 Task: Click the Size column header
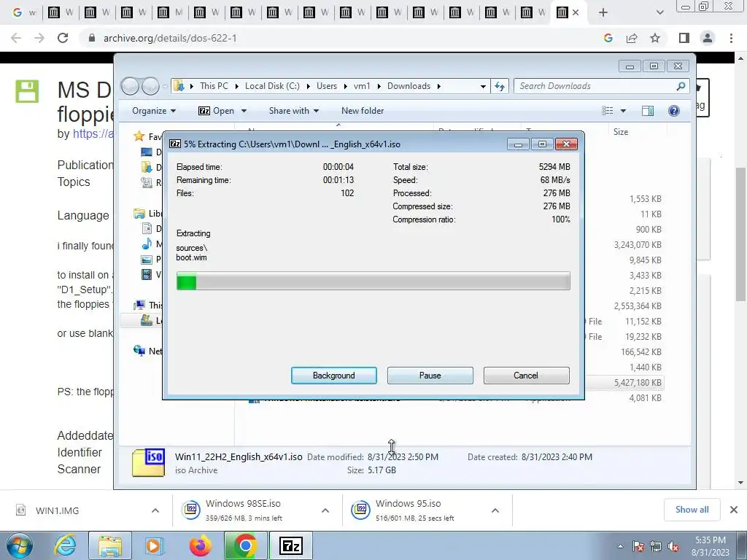(620, 132)
